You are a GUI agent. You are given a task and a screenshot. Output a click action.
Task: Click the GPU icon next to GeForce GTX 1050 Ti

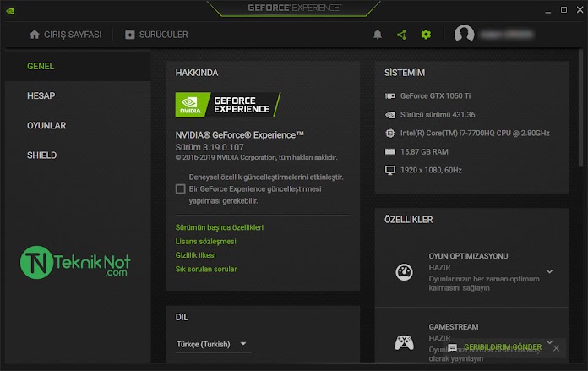pyautogui.click(x=390, y=96)
